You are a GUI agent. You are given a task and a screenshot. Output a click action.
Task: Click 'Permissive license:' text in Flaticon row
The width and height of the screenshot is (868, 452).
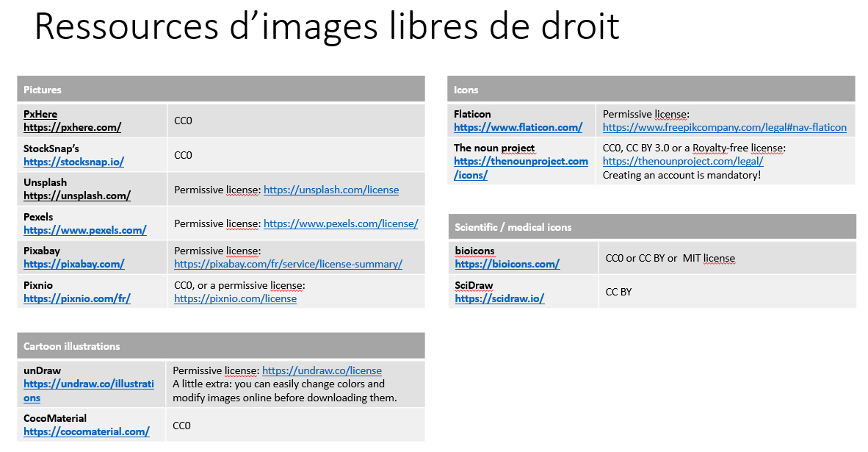pyautogui.click(x=646, y=114)
